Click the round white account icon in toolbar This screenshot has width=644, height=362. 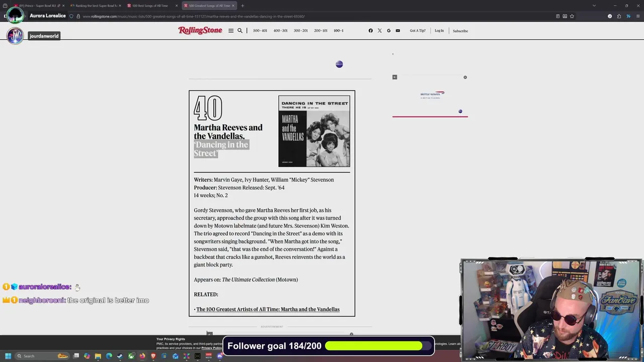pyautogui.click(x=610, y=16)
